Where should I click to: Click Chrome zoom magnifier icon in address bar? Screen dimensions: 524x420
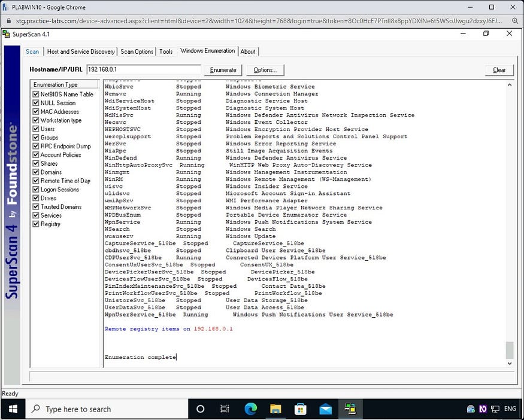pos(515,21)
